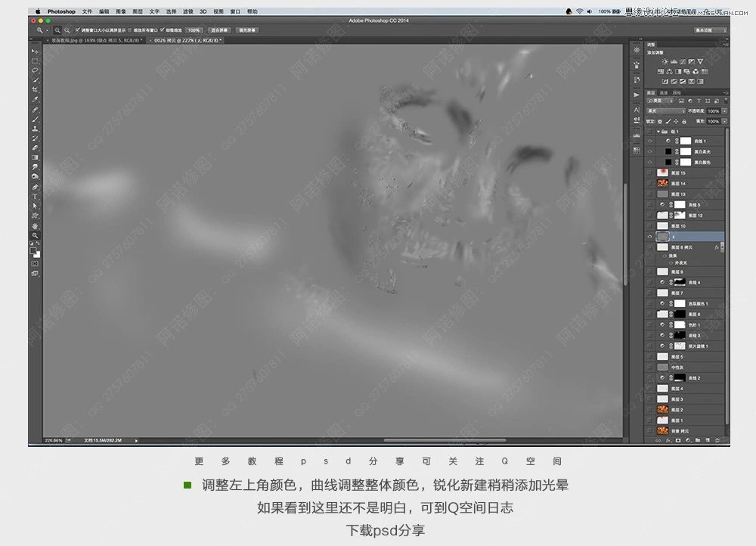Open the layer filter type dropdown
The image size is (756, 546).
pyautogui.click(x=661, y=101)
